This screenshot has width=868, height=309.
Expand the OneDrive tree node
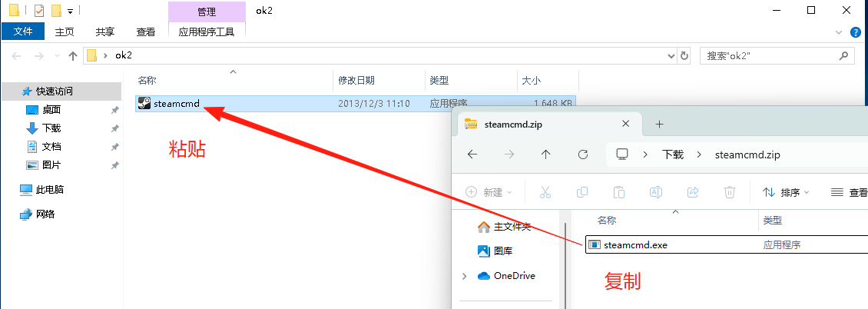click(x=465, y=276)
